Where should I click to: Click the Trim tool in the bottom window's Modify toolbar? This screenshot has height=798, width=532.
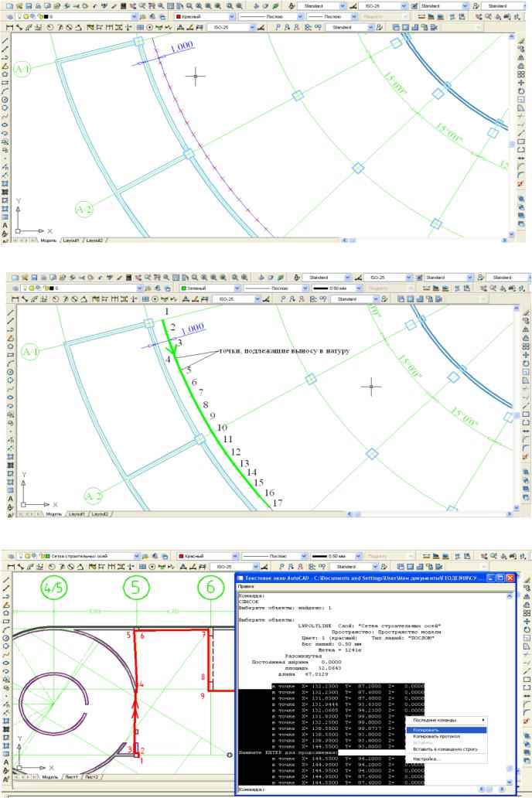[527, 654]
